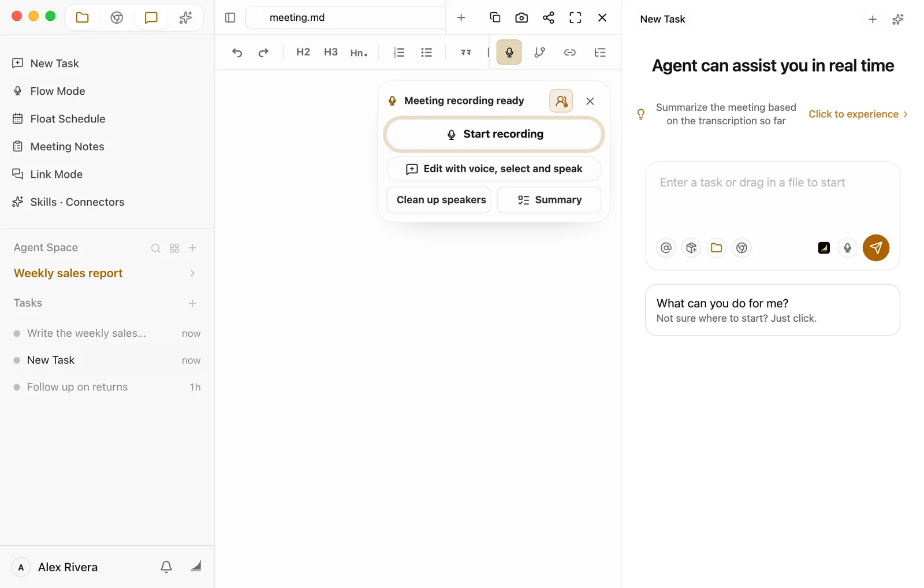This screenshot has width=924, height=588.
Task: Click the cube icon under task input
Action: [691, 248]
